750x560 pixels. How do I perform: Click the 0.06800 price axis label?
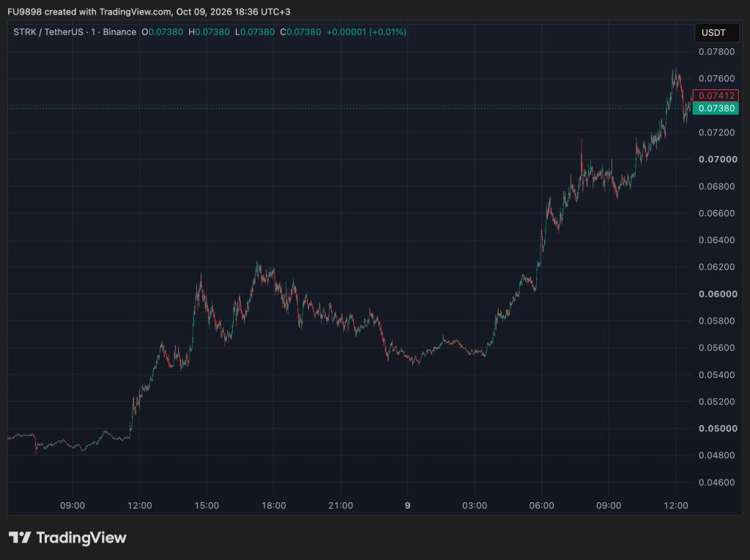tap(716, 187)
